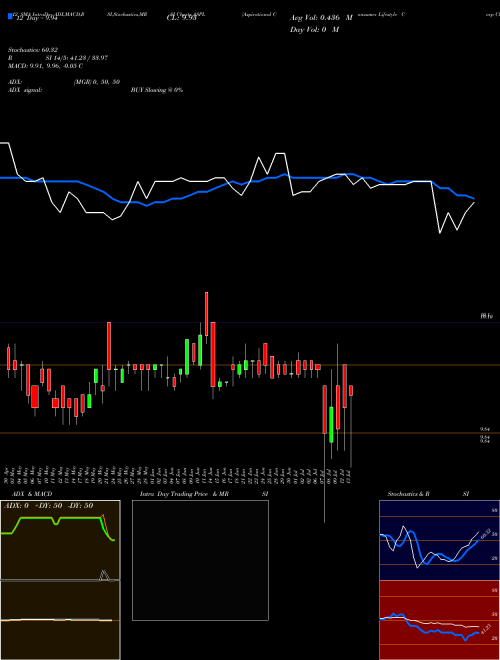Open the empty intraday trading price chart panel
The height and width of the screenshot is (660, 500).
point(200,560)
